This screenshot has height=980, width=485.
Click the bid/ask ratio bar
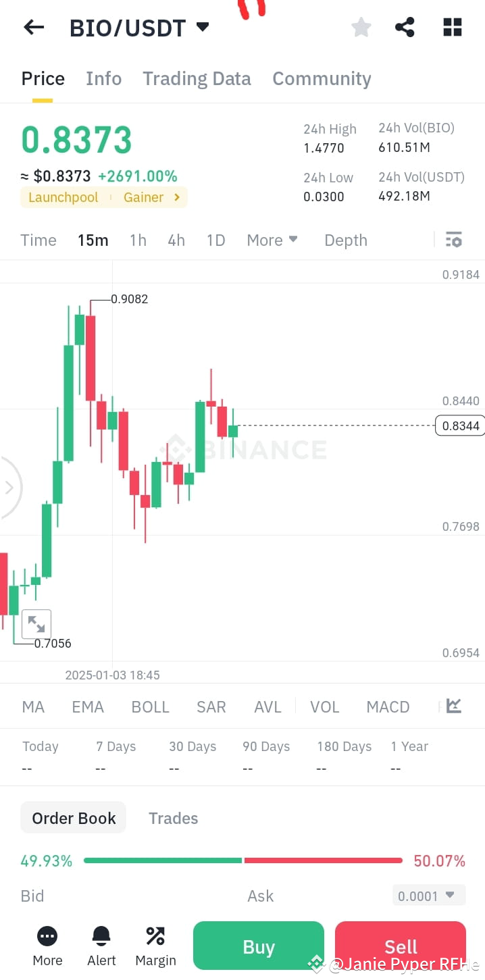(x=242, y=860)
